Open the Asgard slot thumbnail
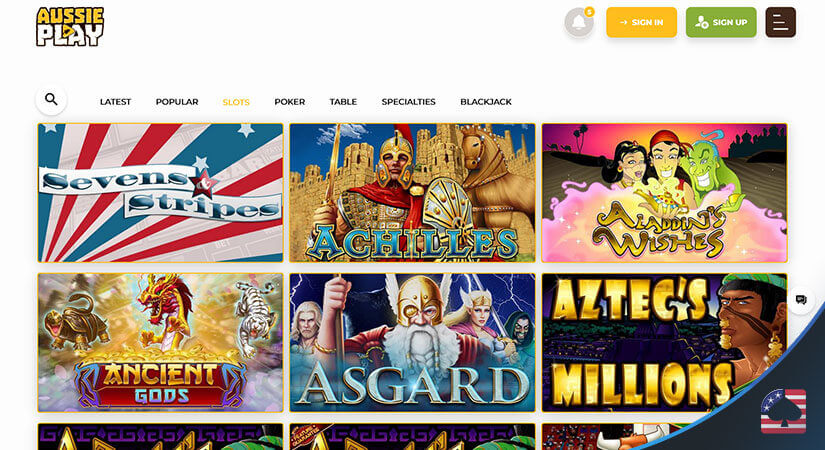 click(x=412, y=342)
